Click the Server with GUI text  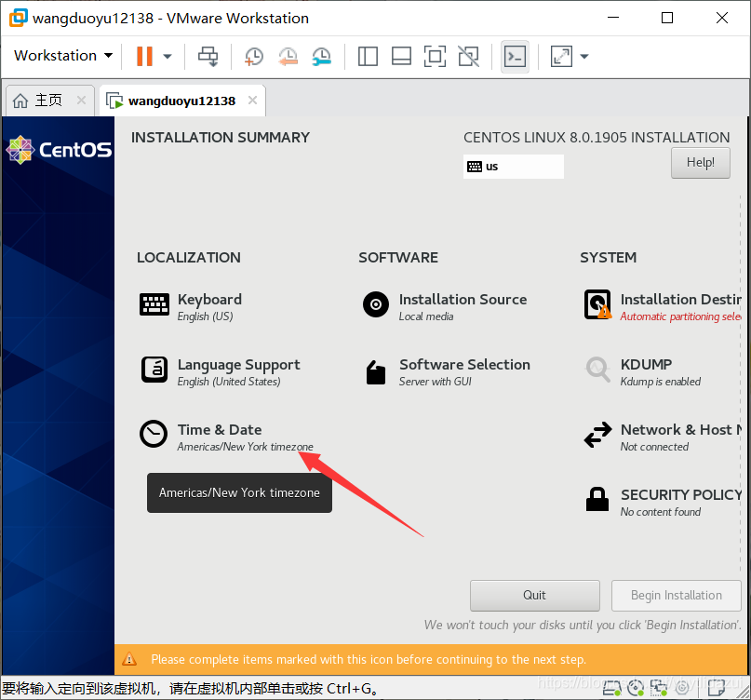point(435,382)
